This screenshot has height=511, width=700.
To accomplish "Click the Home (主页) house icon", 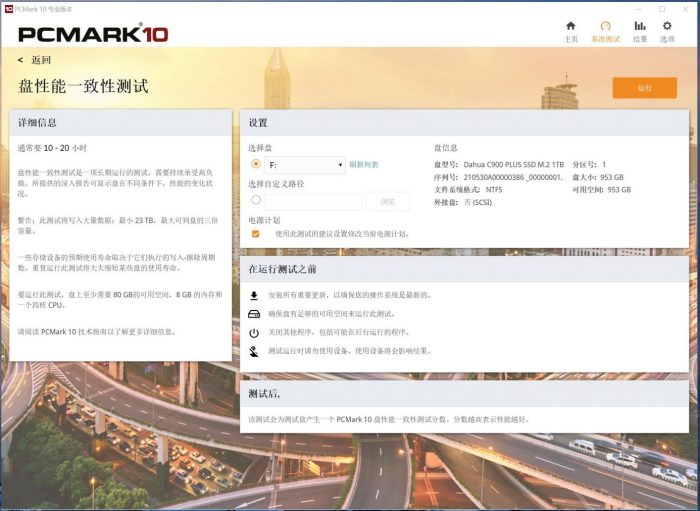I will [x=571, y=26].
